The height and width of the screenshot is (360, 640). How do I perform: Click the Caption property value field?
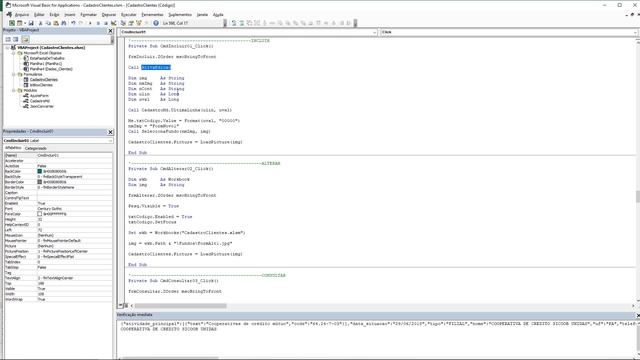click(x=74, y=193)
